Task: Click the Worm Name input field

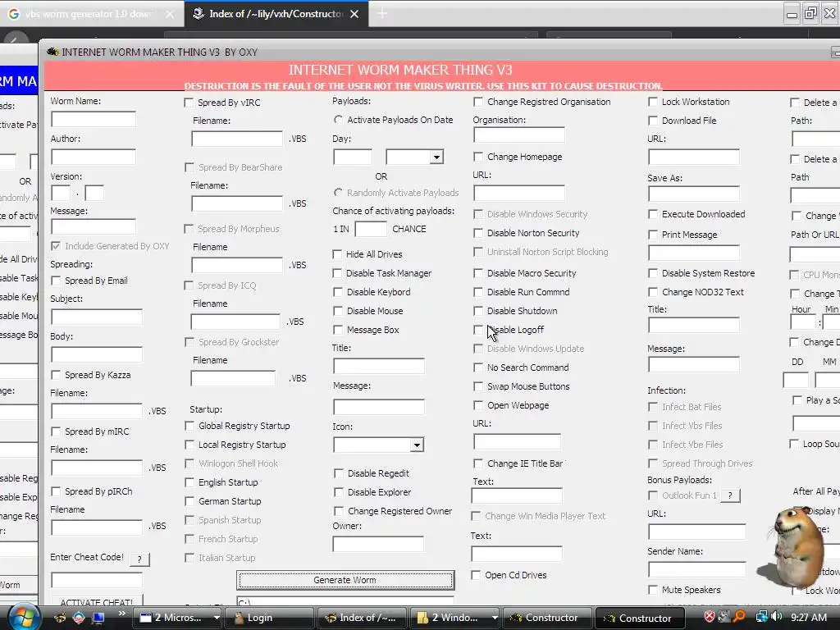Action: pos(94,119)
